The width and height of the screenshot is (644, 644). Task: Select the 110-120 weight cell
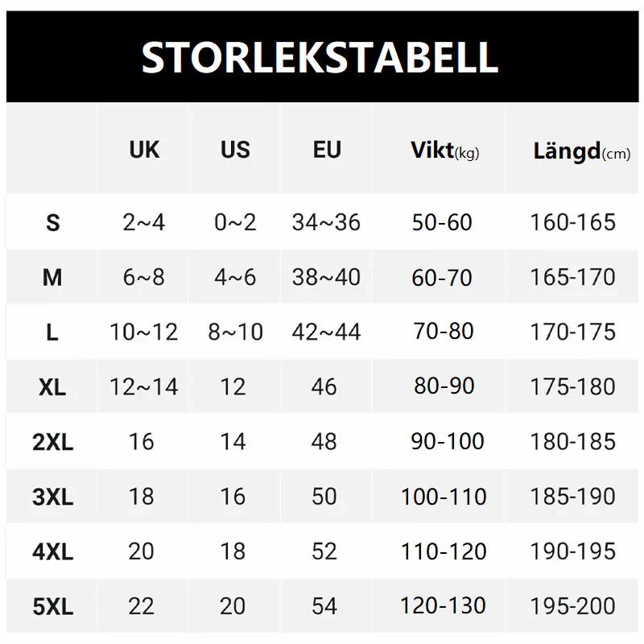[444, 551]
